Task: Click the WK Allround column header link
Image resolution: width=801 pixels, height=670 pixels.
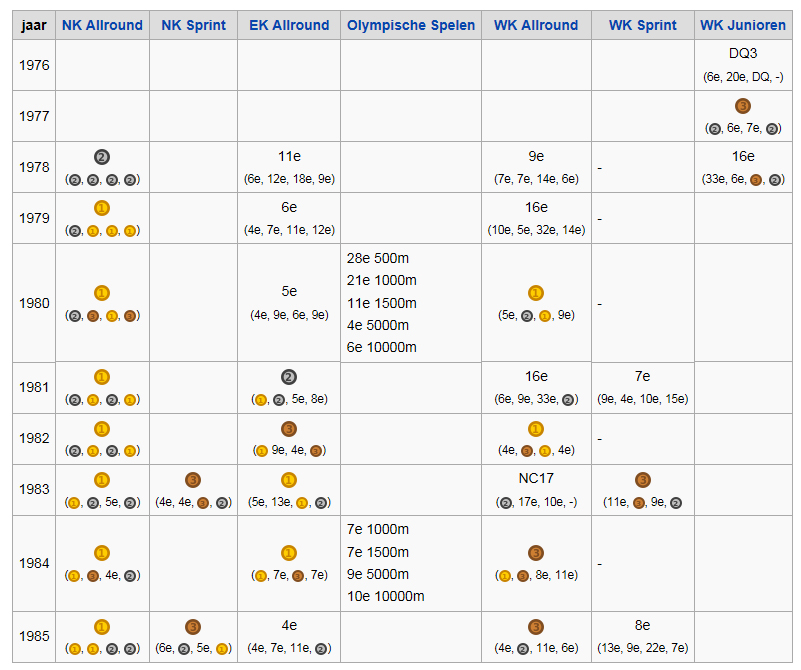Action: pos(536,25)
